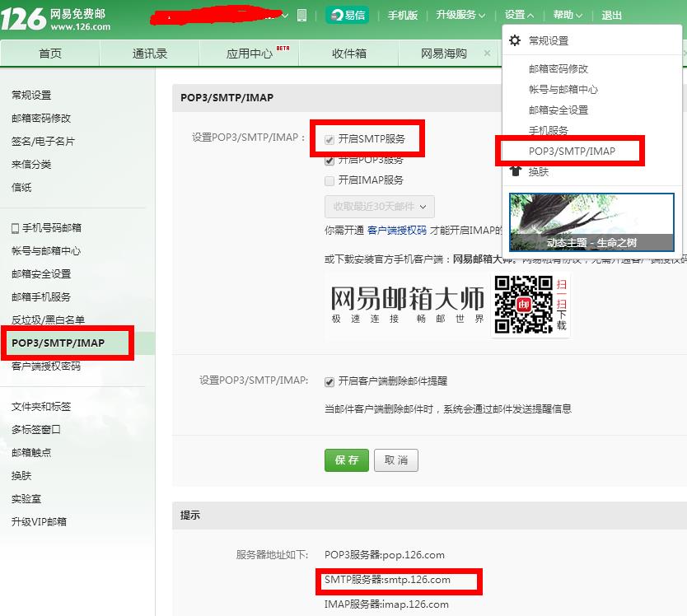The image size is (687, 616).
Task: Open 升级VIP邮箱 in sidebar
Action: 39,522
